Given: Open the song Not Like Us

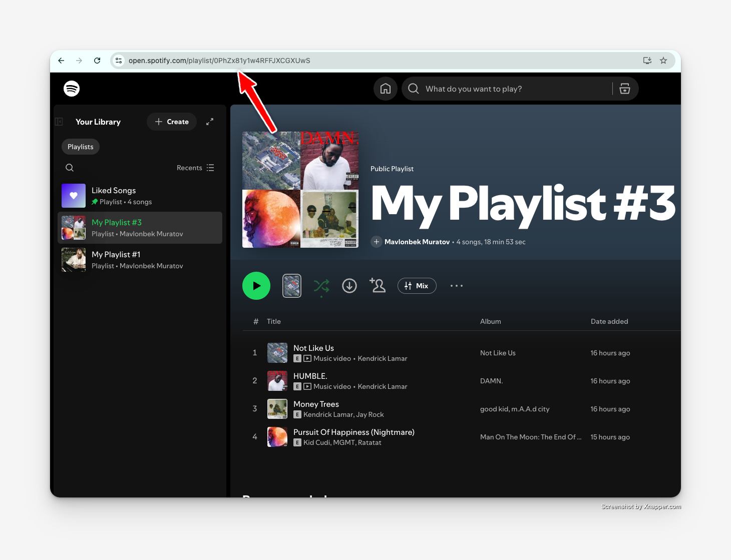Looking at the screenshot, I should (313, 348).
